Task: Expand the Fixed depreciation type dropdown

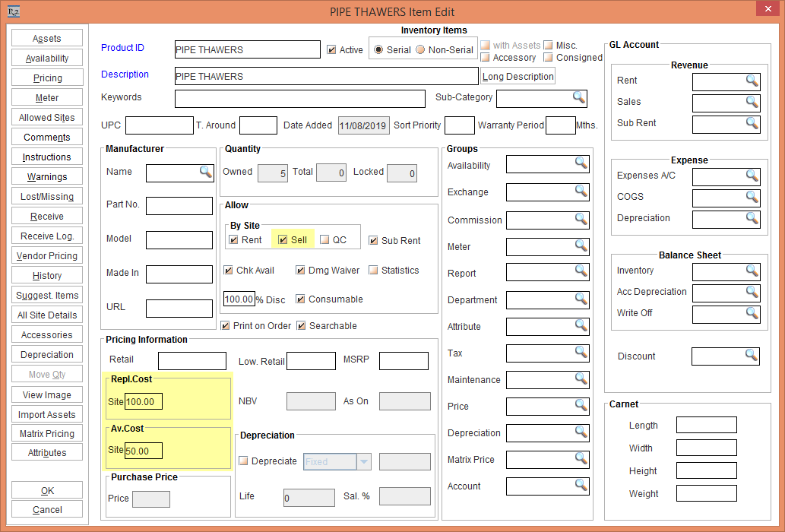Action: point(364,461)
